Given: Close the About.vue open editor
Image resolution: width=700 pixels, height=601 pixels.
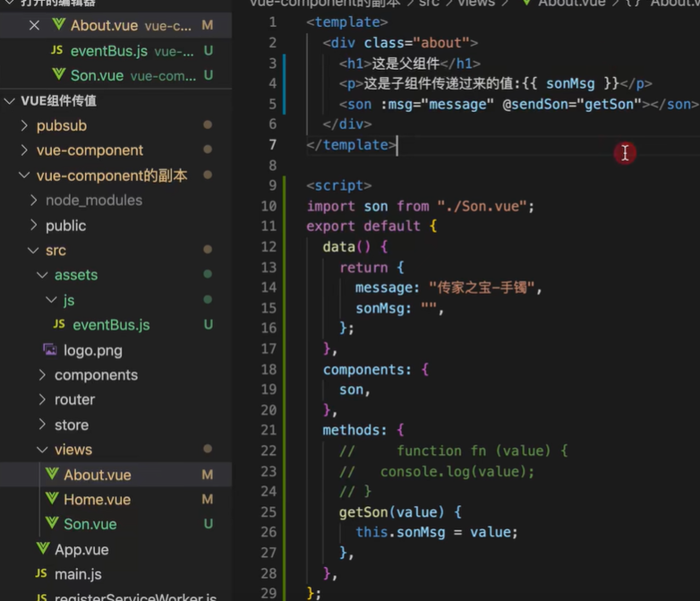Looking at the screenshot, I should click(34, 25).
